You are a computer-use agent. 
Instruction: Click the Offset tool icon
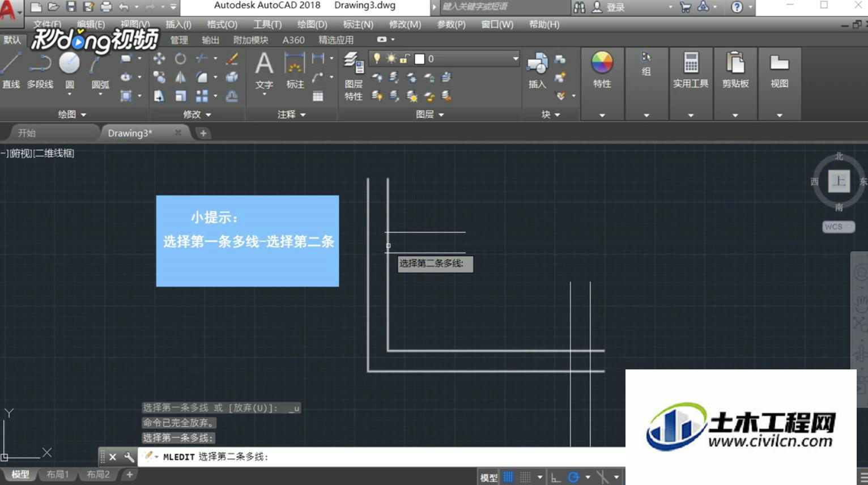point(232,96)
